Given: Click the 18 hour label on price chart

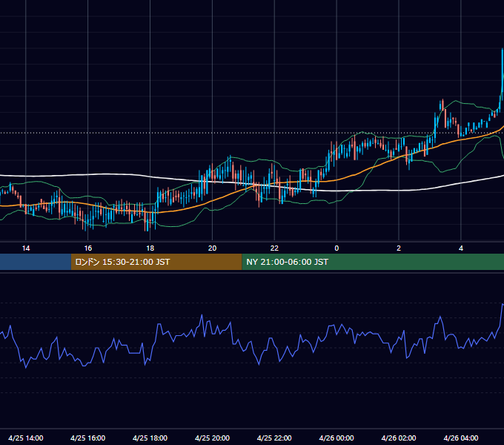Looking at the screenshot, I should pyautogui.click(x=150, y=248).
